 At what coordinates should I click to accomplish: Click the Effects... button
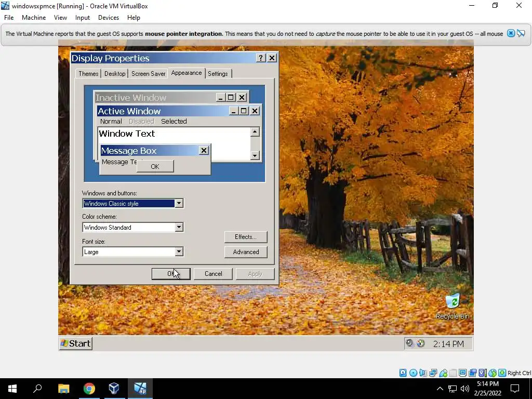(x=246, y=237)
